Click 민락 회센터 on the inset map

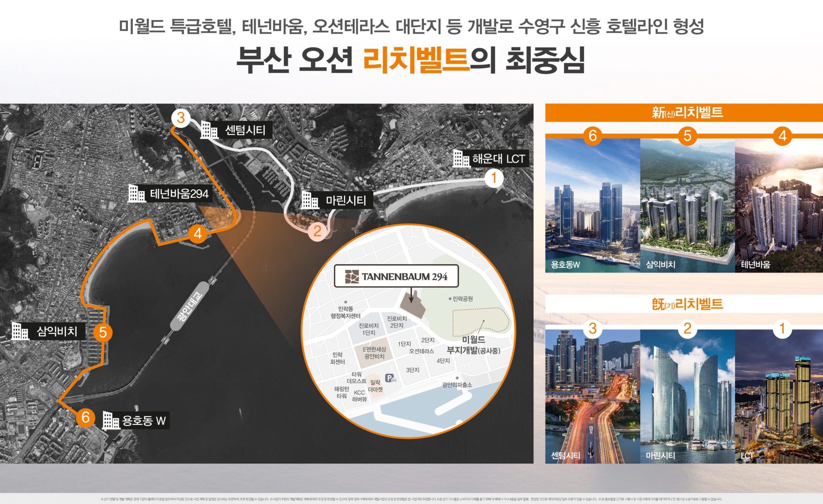tap(337, 358)
